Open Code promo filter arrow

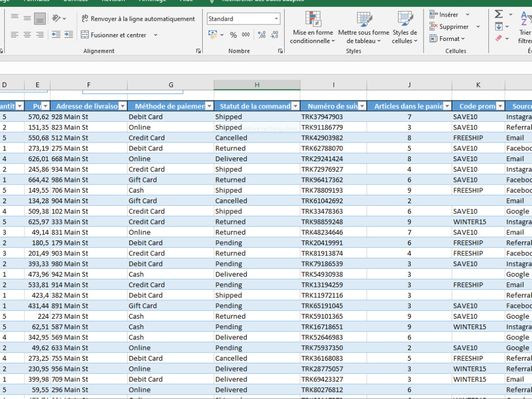pyautogui.click(x=500, y=106)
